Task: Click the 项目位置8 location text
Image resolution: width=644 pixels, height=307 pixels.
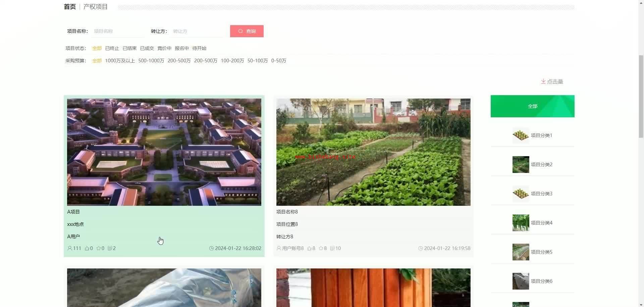Action: (287, 224)
